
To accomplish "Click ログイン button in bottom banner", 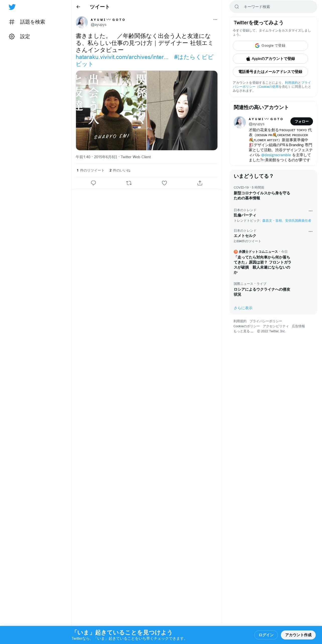I will click(266, 635).
